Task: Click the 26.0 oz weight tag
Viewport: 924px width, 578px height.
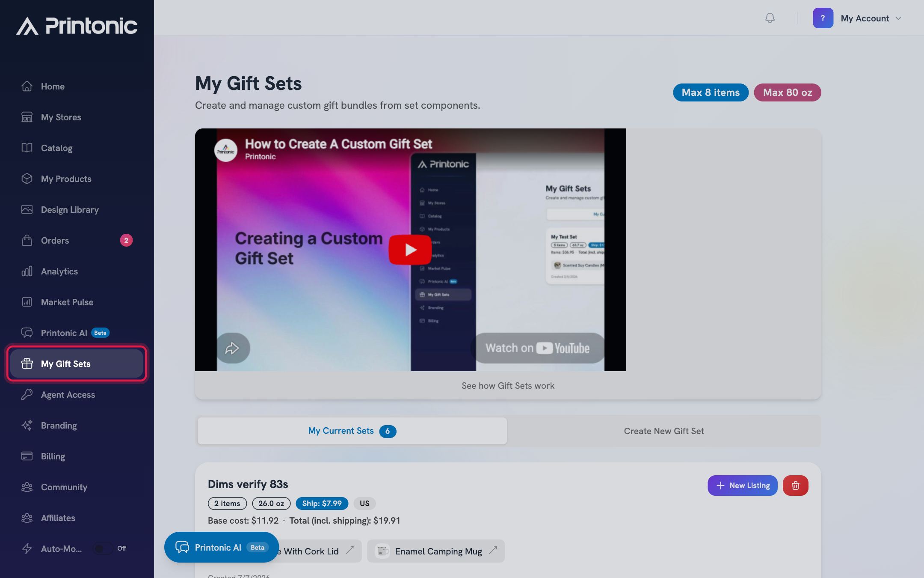Action: coord(271,504)
